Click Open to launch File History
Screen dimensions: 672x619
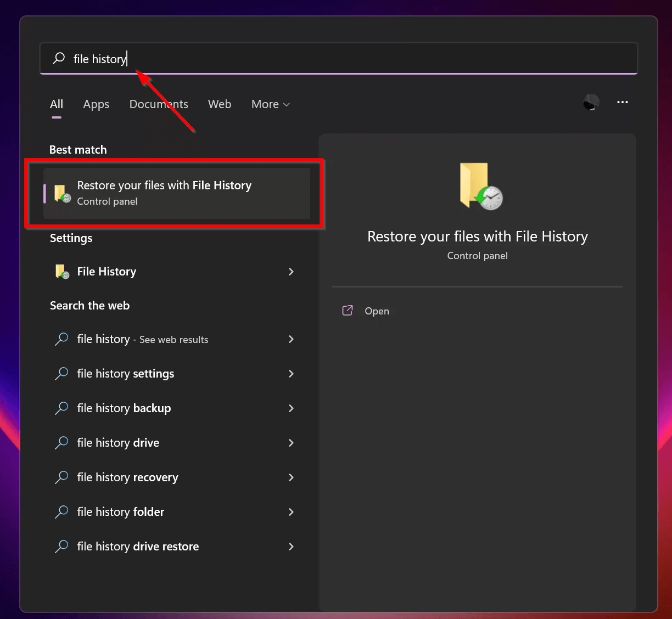coord(377,311)
